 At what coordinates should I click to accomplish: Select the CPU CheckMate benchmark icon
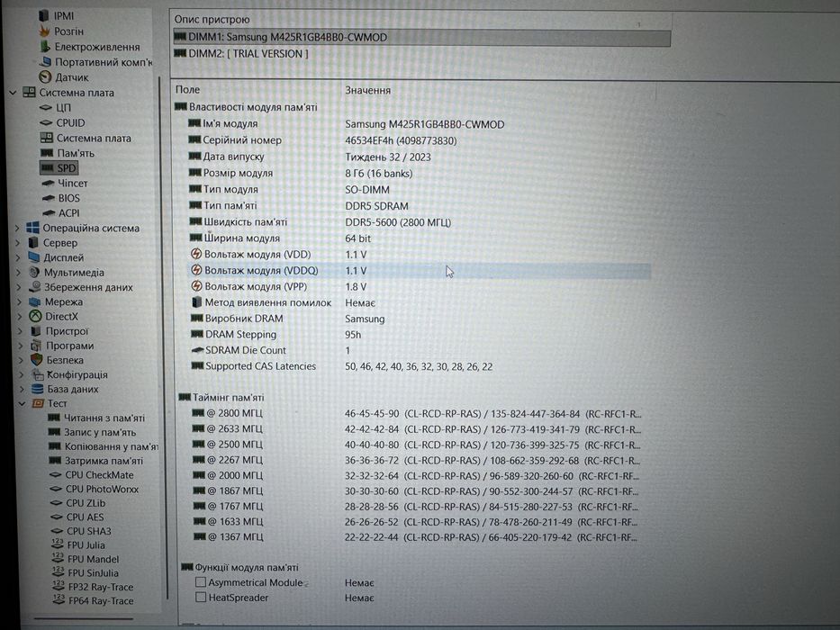click(56, 474)
